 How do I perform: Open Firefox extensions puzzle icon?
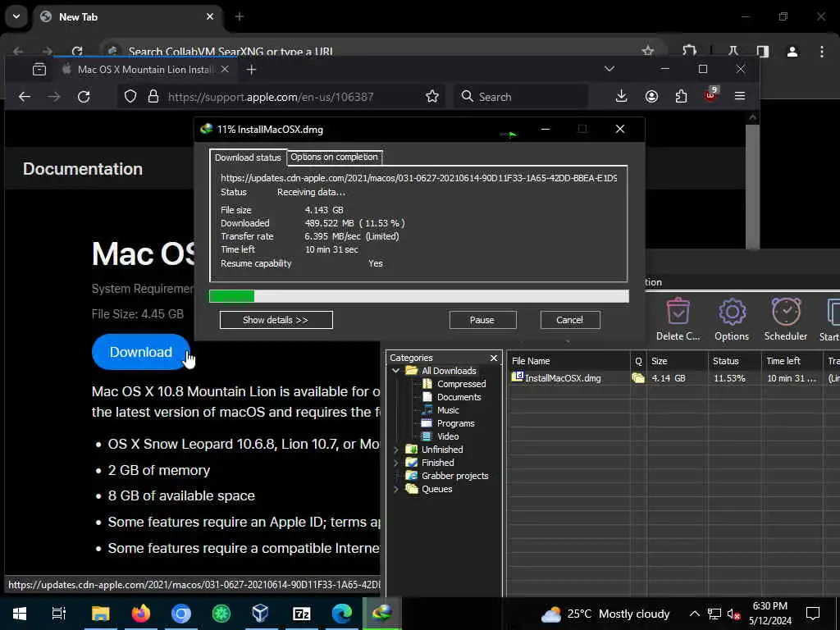coord(681,97)
